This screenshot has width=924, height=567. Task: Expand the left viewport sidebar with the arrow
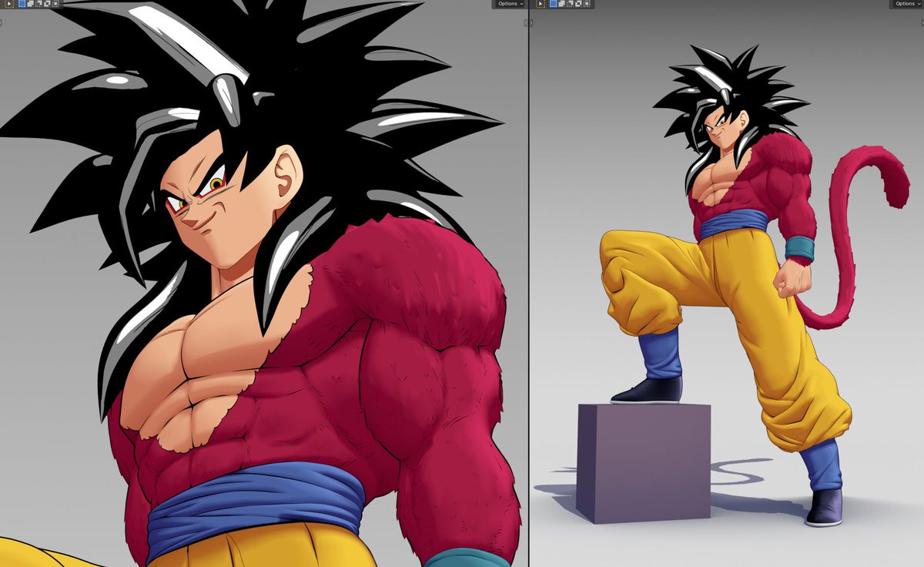click(x=526, y=23)
